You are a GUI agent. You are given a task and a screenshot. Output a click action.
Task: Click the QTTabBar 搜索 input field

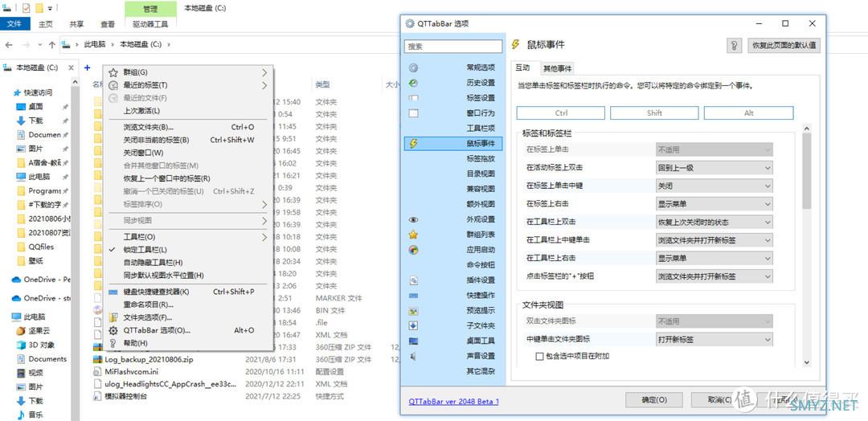click(453, 47)
